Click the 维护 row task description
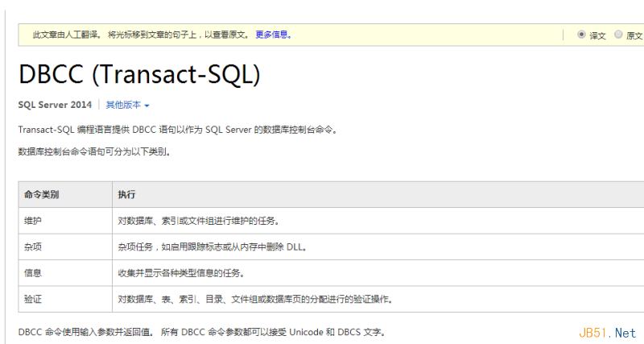Screen dimensions: 644x344 click(x=199, y=221)
